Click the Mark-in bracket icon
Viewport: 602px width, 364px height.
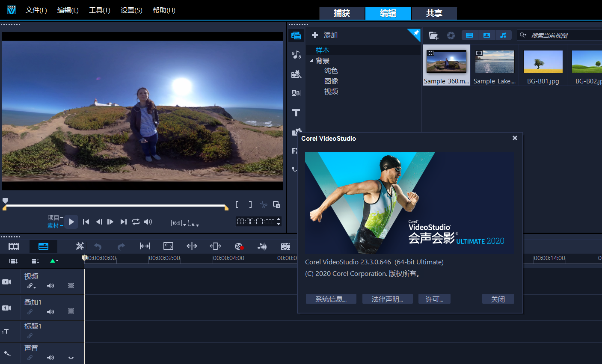tap(237, 204)
